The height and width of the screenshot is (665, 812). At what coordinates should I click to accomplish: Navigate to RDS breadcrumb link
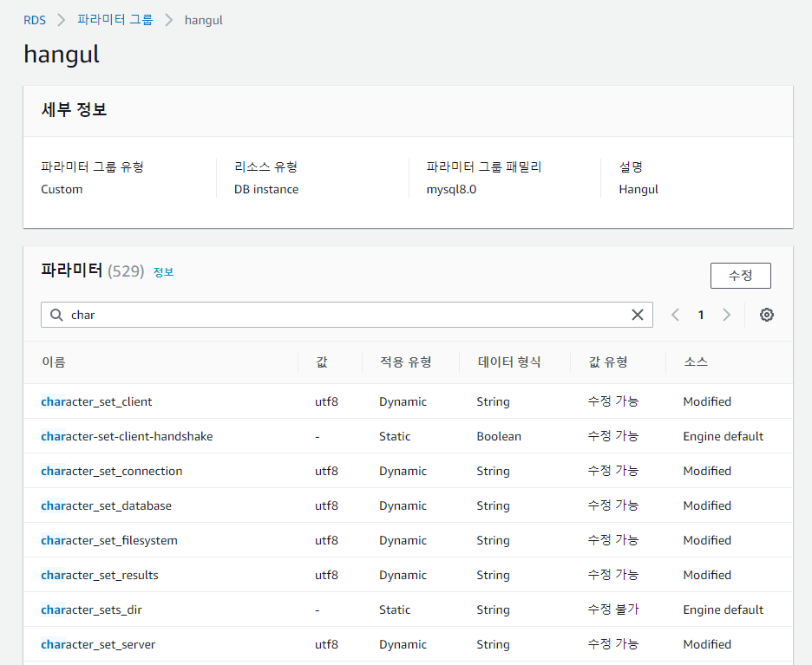(x=35, y=20)
